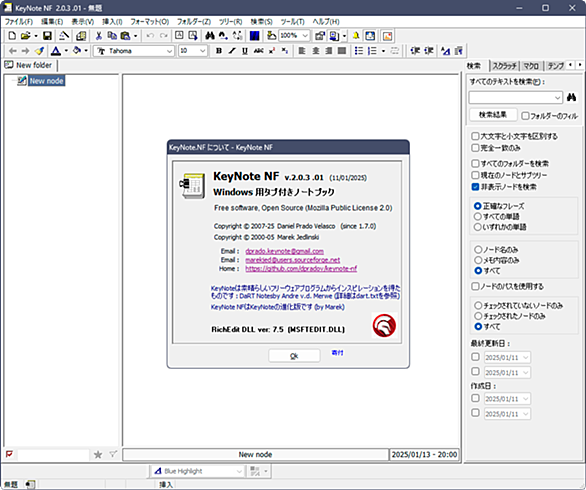This screenshot has height=490, width=586.
Task: Uncheck 非表示ノードを検索 checkbox
Action: click(x=475, y=187)
